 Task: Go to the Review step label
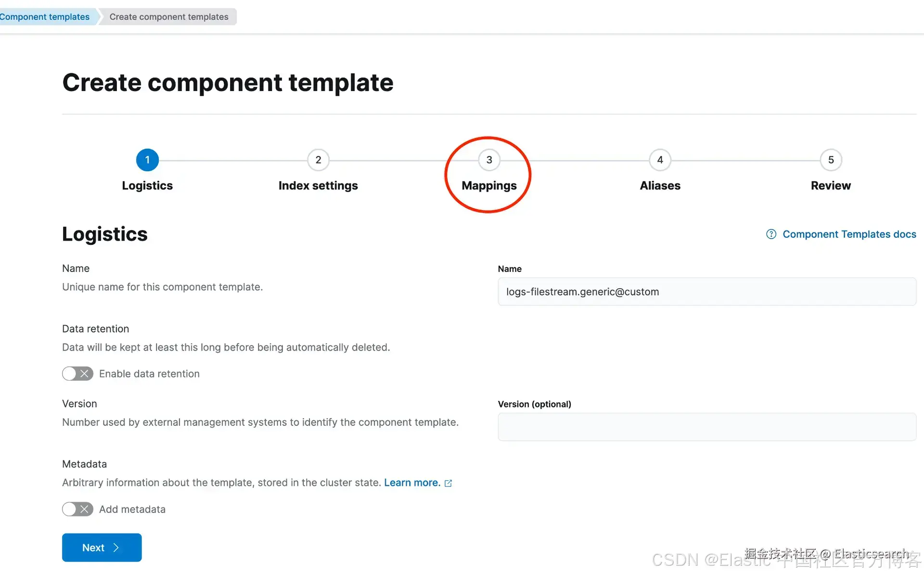(831, 186)
